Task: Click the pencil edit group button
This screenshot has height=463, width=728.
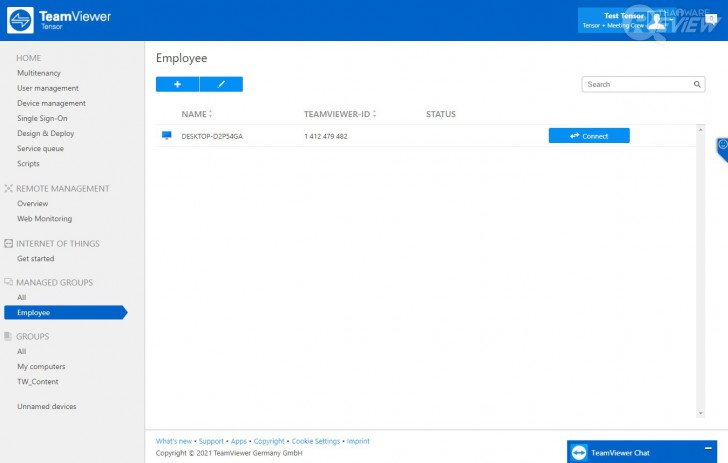Action: point(221,84)
